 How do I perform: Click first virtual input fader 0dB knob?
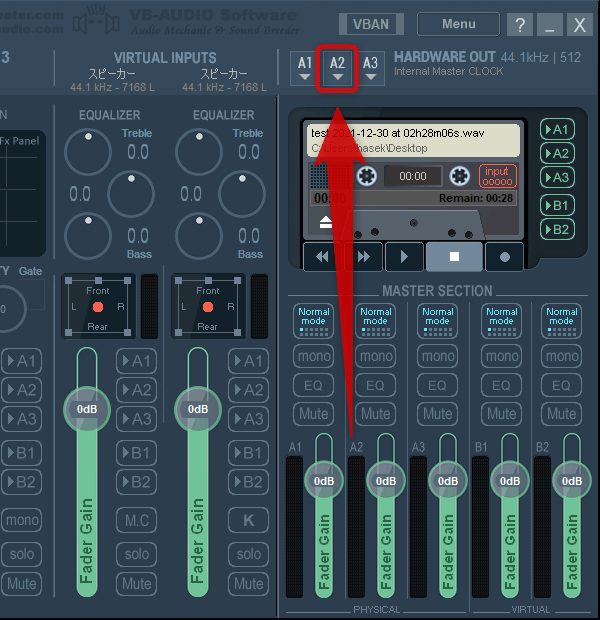pos(87,409)
